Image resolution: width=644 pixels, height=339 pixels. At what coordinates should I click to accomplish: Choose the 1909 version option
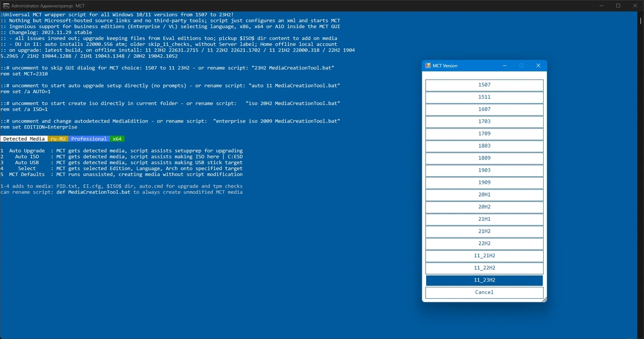click(484, 183)
